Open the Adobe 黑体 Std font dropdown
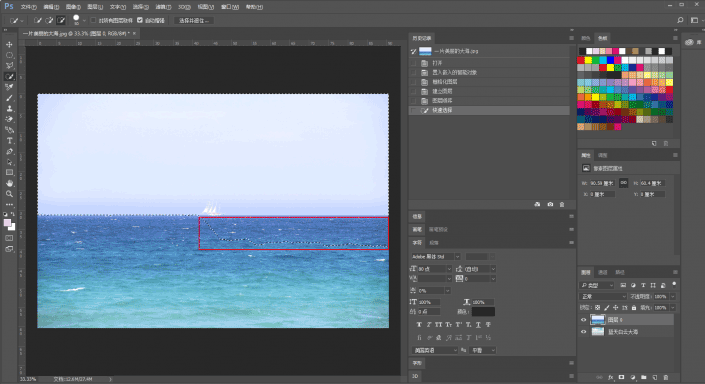Screen dimensions: 705x384 coord(435,257)
